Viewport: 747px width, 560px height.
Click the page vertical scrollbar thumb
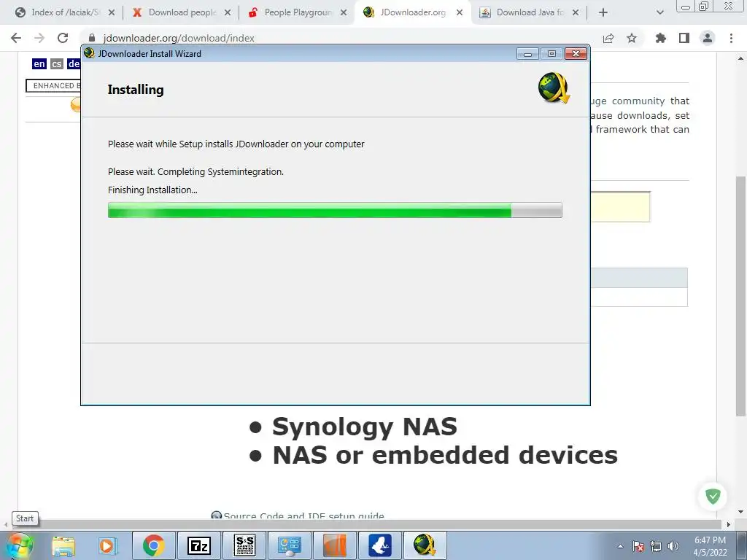pyautogui.click(x=741, y=295)
